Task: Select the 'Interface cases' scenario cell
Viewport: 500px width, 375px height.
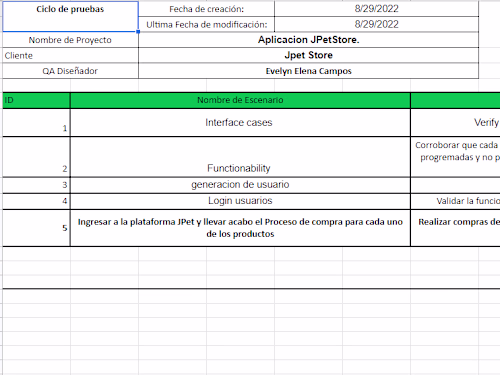Action: point(240,123)
